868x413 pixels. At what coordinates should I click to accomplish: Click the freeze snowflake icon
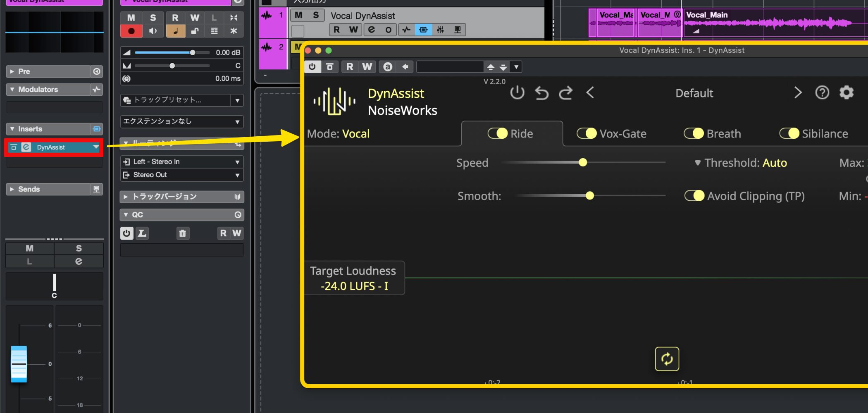coord(234,31)
